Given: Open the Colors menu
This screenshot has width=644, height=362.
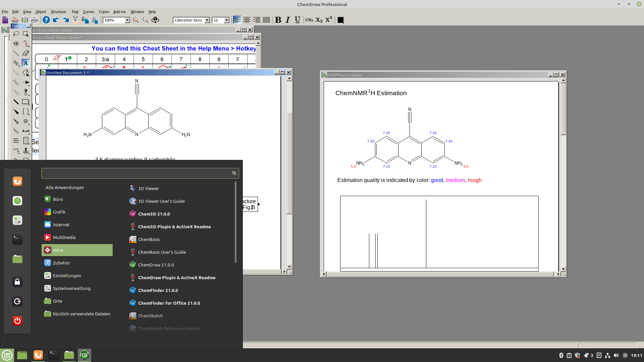Looking at the screenshot, I should click(104, 12).
